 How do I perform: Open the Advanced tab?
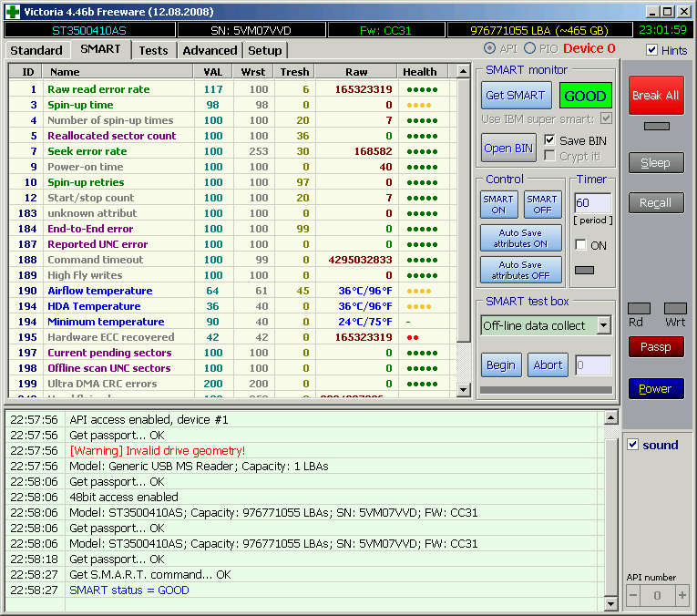point(210,50)
